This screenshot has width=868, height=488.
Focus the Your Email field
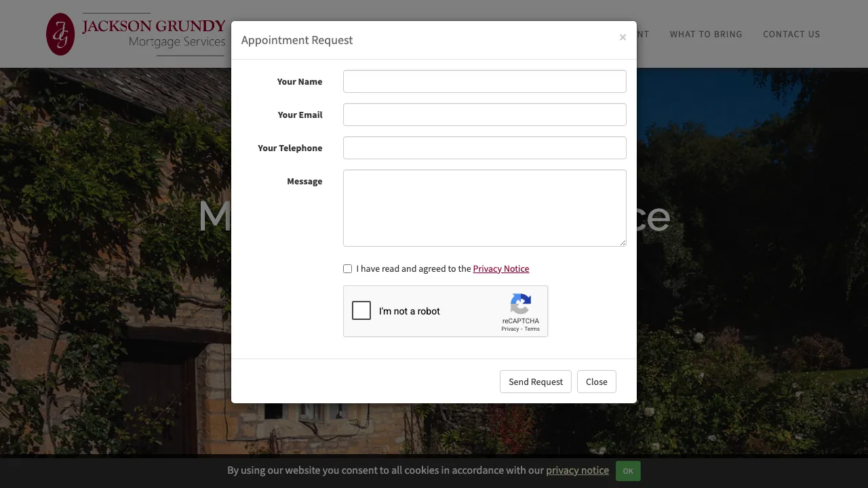pos(484,115)
